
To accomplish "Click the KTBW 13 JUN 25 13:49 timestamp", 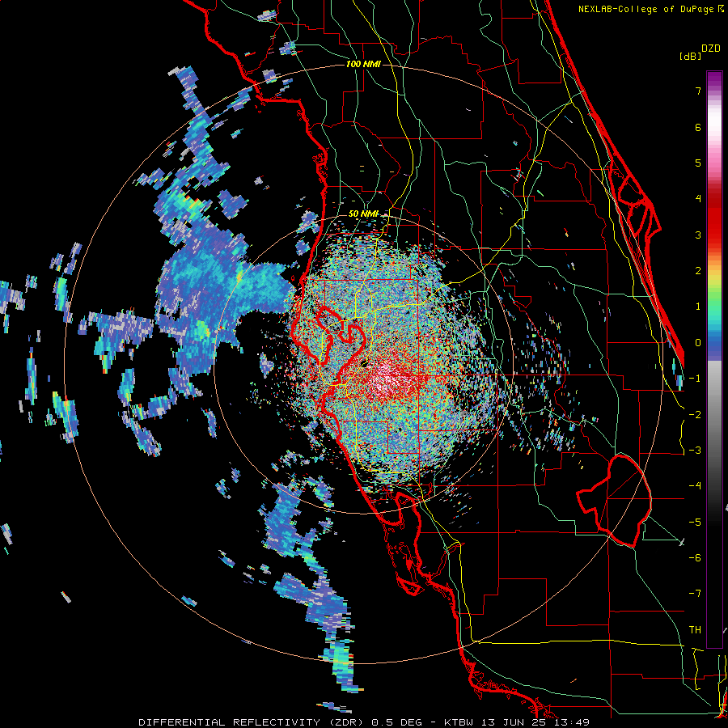I will [x=517, y=722].
